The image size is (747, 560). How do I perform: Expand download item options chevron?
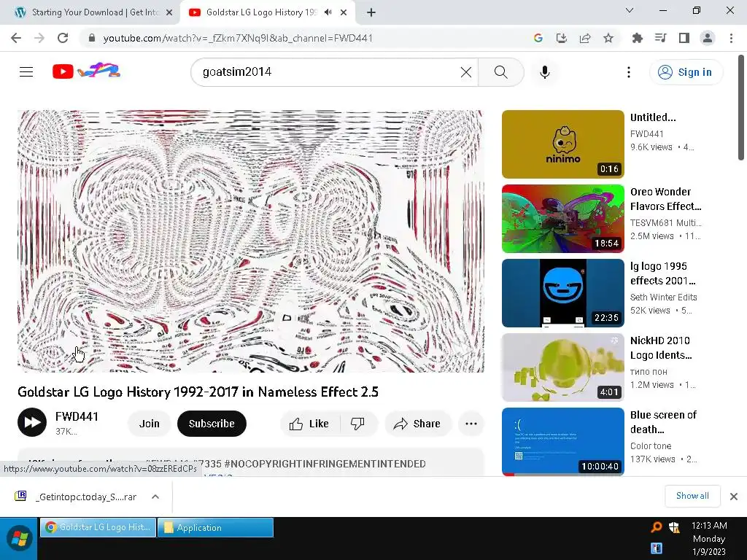(155, 497)
